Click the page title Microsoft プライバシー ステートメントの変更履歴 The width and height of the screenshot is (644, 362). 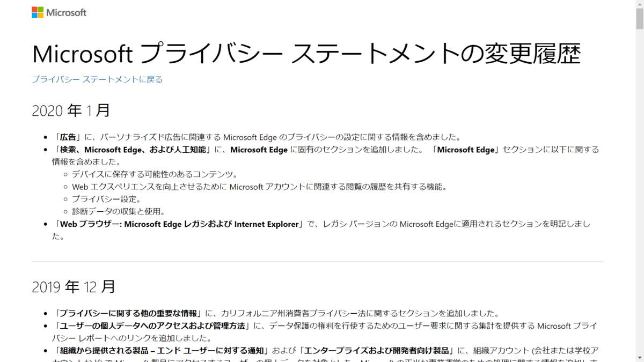click(x=306, y=53)
